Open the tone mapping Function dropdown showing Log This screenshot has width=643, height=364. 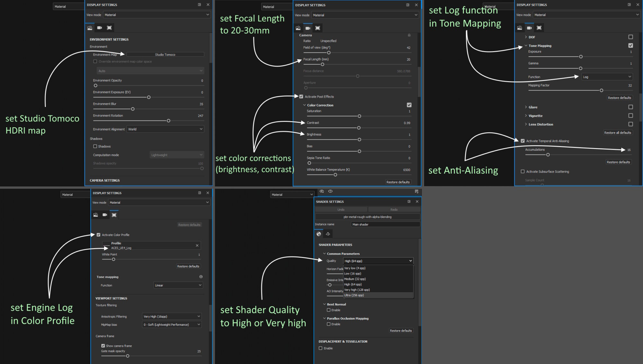[x=607, y=76]
